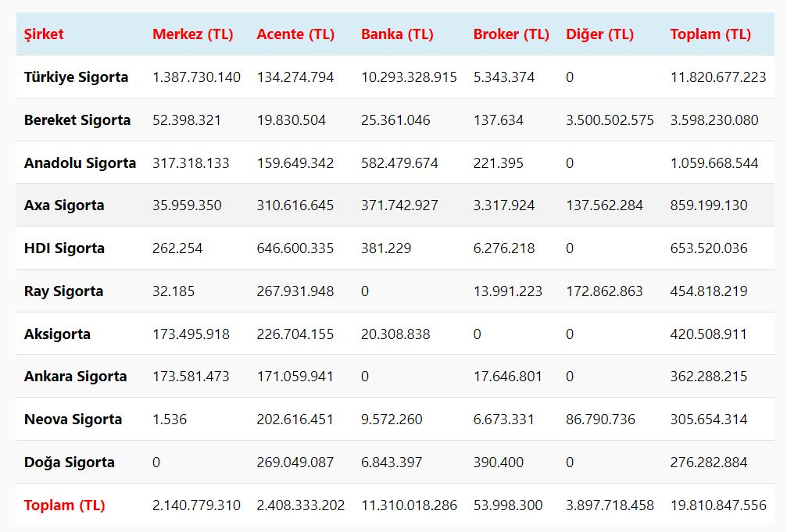The width and height of the screenshot is (787, 532).
Task: Select the Türkiye Sigorta row label
Action: (x=76, y=77)
